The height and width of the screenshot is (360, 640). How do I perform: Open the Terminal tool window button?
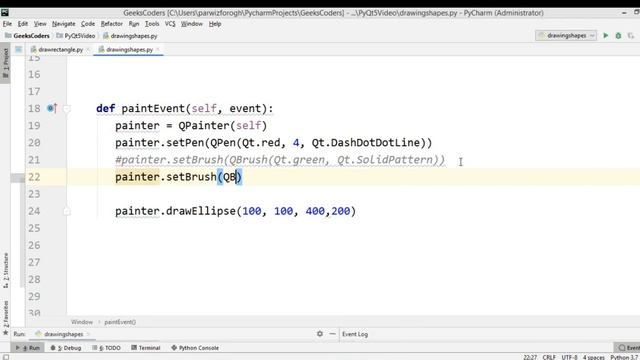click(x=146, y=348)
